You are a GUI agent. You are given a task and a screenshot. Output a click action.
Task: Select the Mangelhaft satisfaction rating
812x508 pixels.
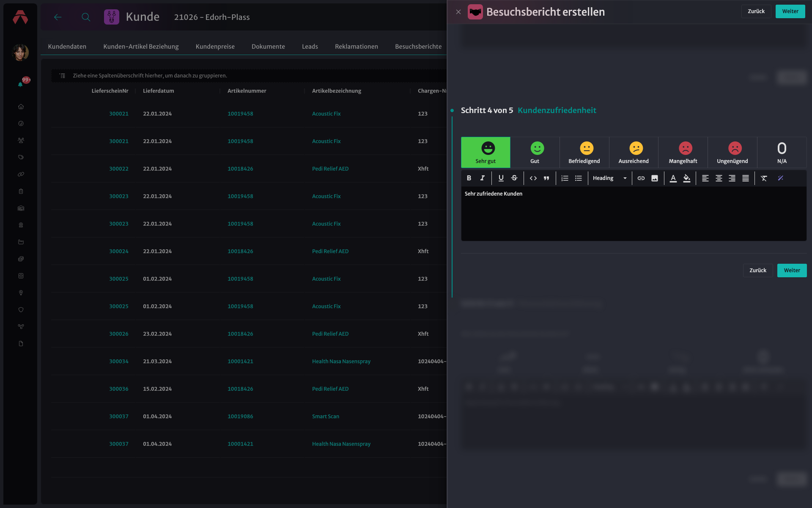coord(683,152)
